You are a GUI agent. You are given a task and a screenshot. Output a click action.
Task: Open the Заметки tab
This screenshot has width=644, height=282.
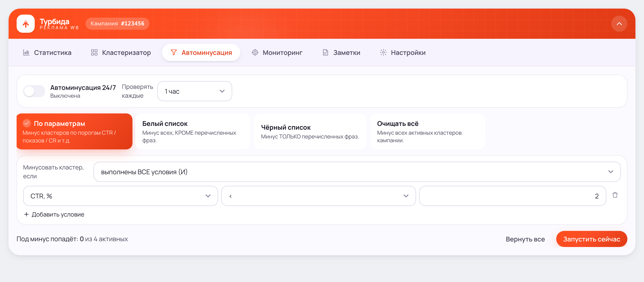[341, 52]
